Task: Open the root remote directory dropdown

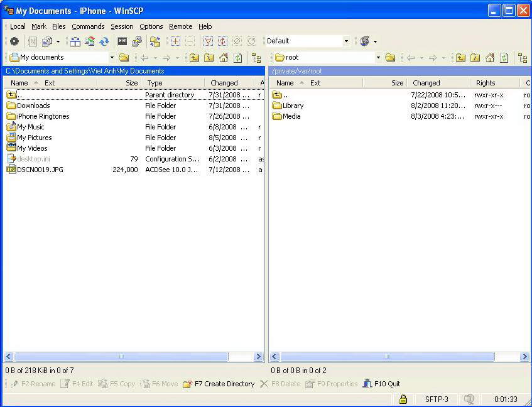Action: (378, 57)
